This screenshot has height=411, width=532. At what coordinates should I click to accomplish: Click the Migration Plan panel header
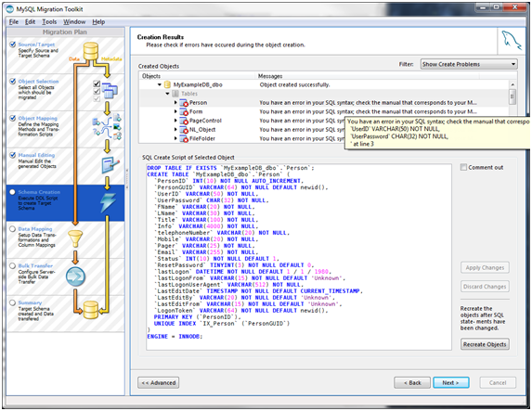[x=65, y=32]
